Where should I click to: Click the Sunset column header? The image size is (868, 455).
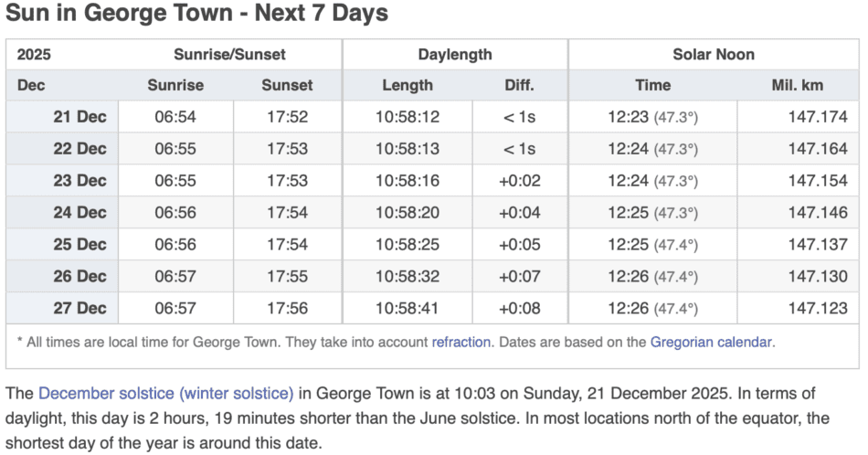pyautogui.click(x=287, y=85)
